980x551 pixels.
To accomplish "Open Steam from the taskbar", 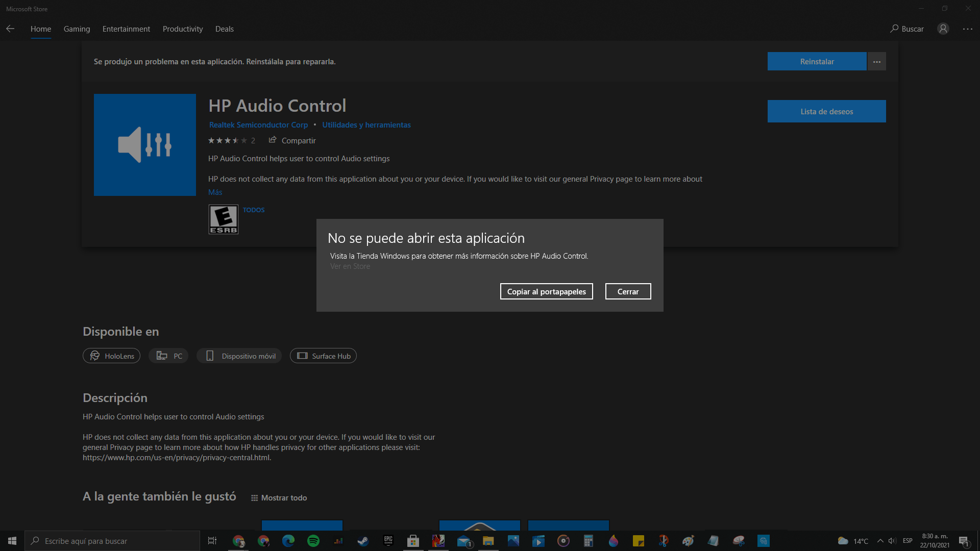I will 363,541.
